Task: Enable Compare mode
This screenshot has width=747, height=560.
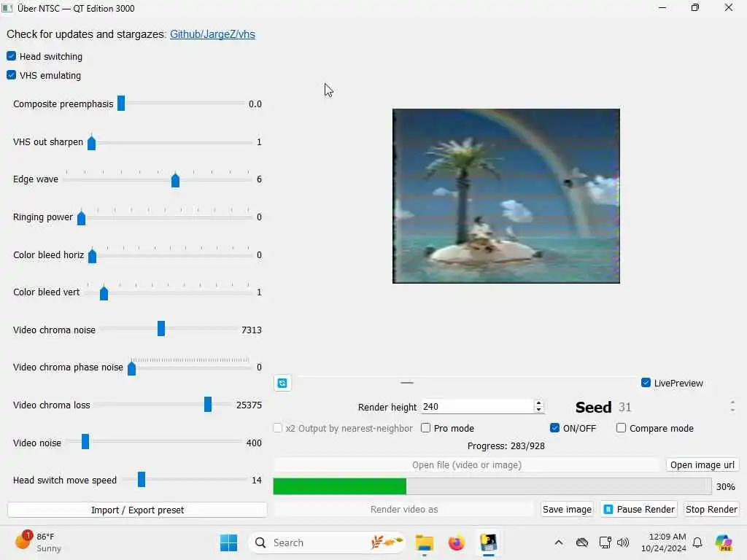Action: point(622,428)
